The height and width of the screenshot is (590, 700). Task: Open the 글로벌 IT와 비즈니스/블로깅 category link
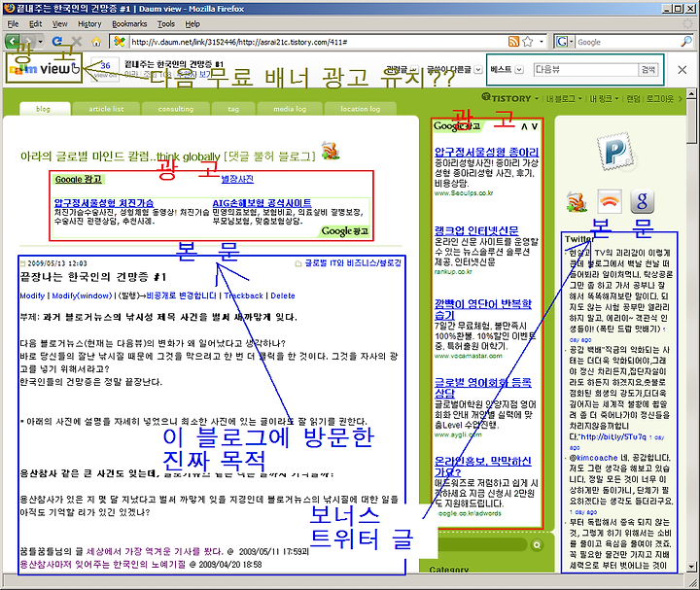tap(353, 263)
